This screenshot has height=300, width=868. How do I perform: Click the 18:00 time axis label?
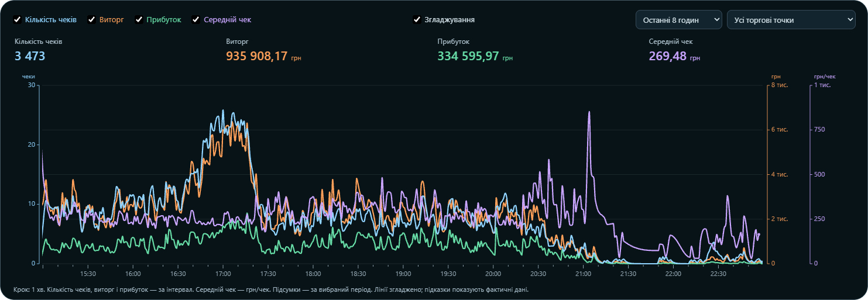(313, 274)
